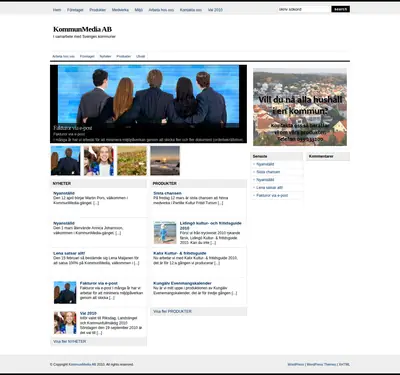Select the Nyheter category tab
Viewport: 400px width, 375px height.
(x=105, y=56)
